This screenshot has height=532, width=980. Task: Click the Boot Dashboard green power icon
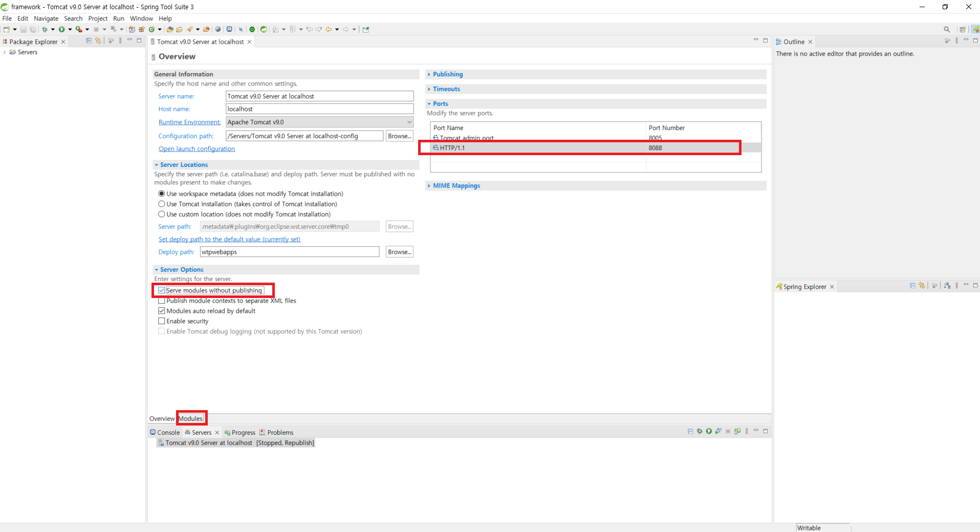pos(252,29)
